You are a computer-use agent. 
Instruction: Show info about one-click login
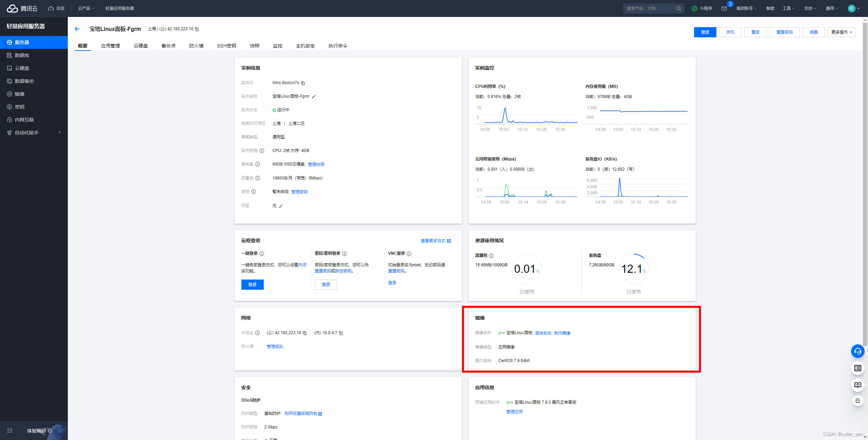(x=262, y=254)
